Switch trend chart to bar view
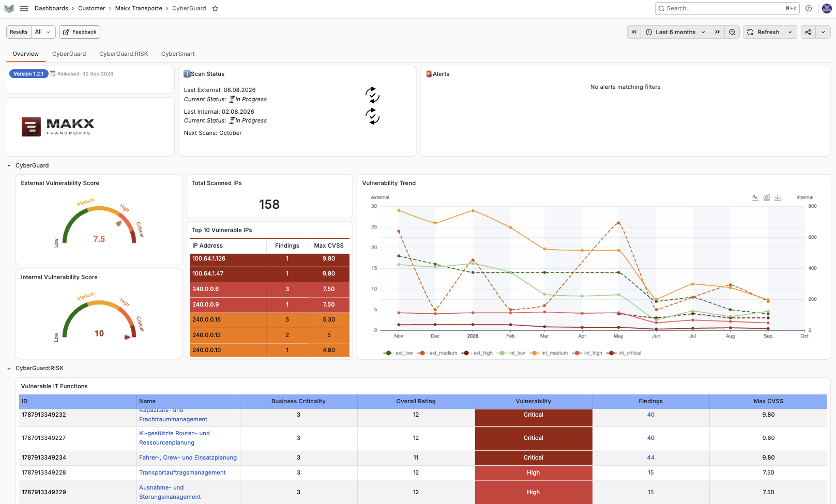The height and width of the screenshot is (504, 836). (767, 197)
